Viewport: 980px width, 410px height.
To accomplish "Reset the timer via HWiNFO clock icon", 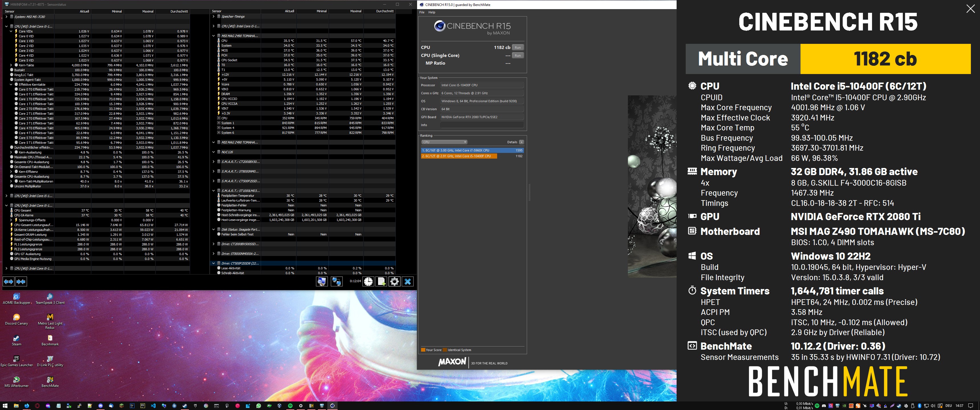I will pyautogui.click(x=368, y=281).
